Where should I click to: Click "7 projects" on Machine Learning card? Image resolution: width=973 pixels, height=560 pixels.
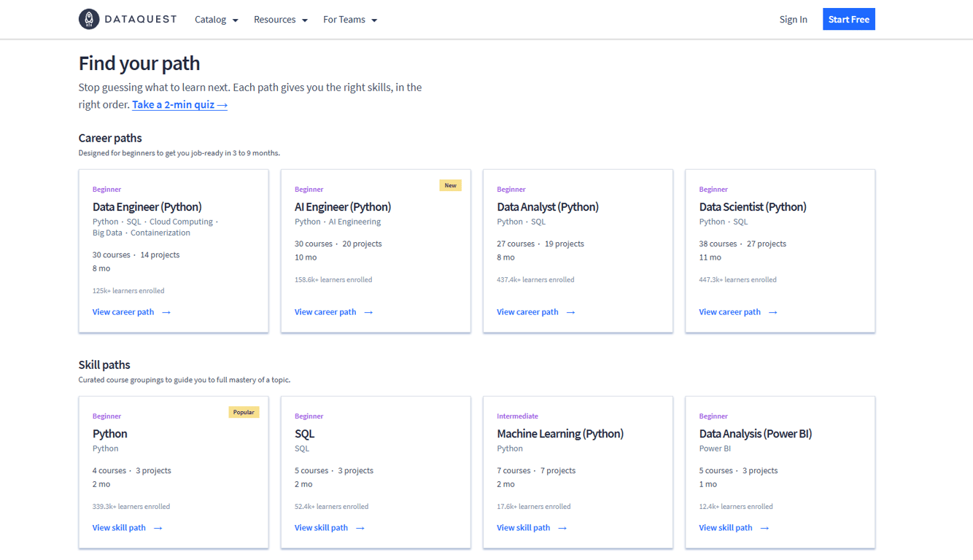pos(558,470)
